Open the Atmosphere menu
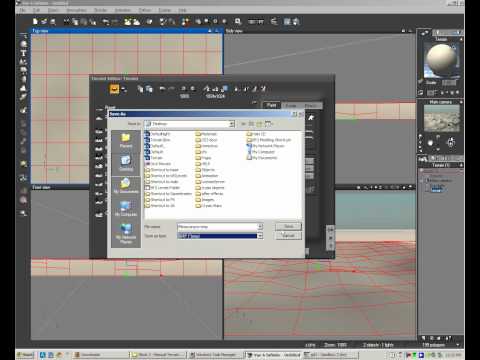 76,10
